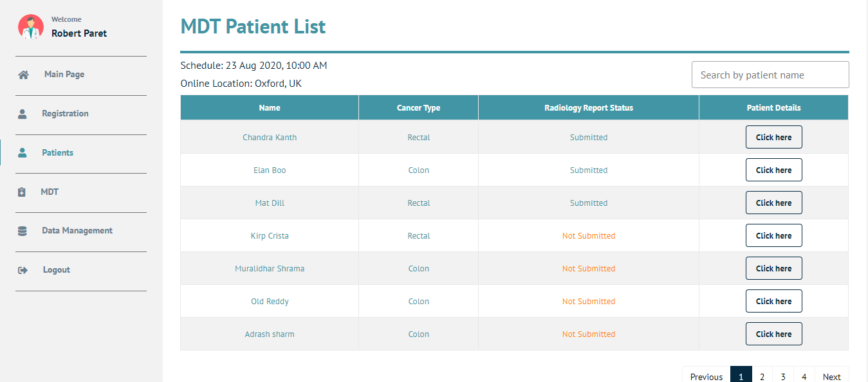Viewport: 868px width, 382px height.
Task: Click here button for Adrash sharm
Action: click(x=773, y=334)
